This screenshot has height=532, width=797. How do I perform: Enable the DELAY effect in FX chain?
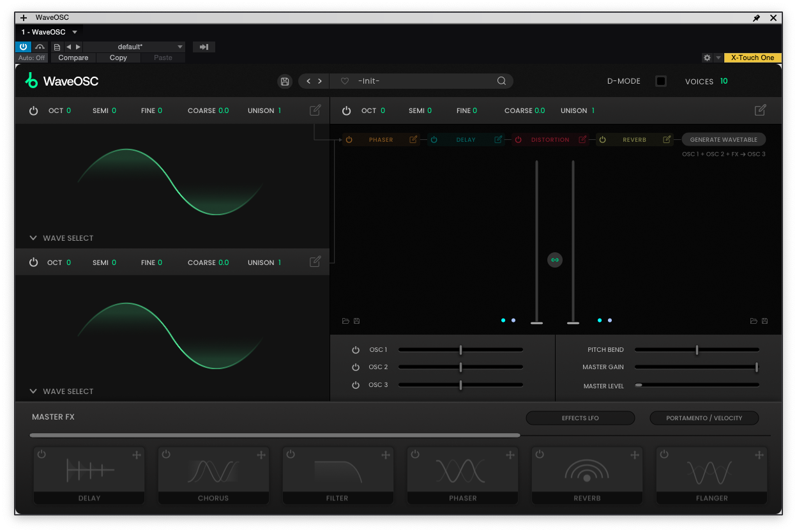pos(434,139)
